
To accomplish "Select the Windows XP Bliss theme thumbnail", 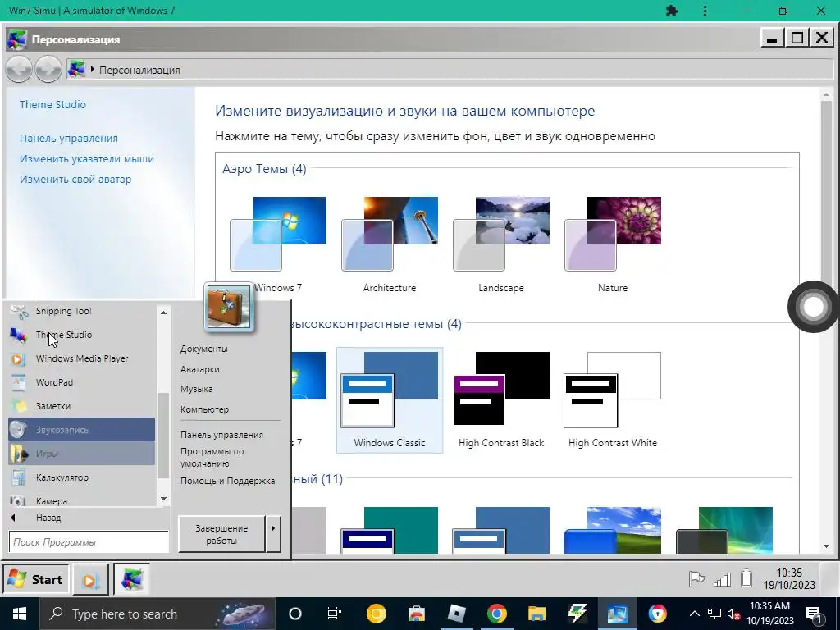I will (x=612, y=530).
